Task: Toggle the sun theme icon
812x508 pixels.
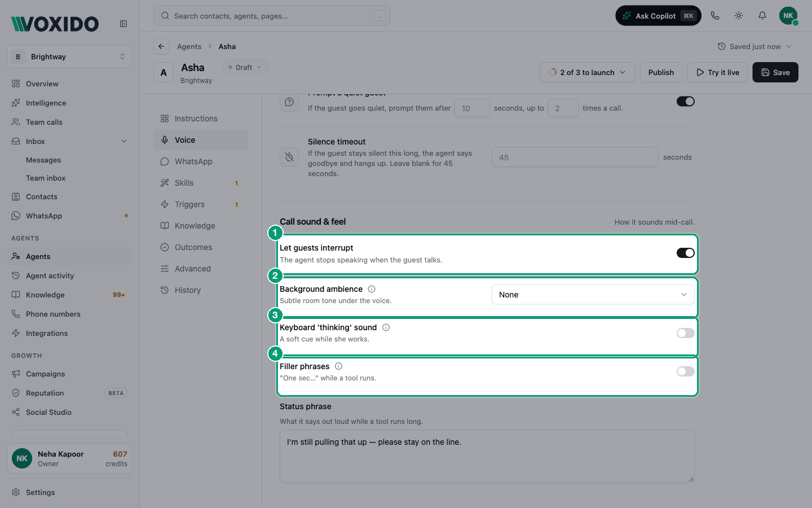Action: [x=739, y=16]
